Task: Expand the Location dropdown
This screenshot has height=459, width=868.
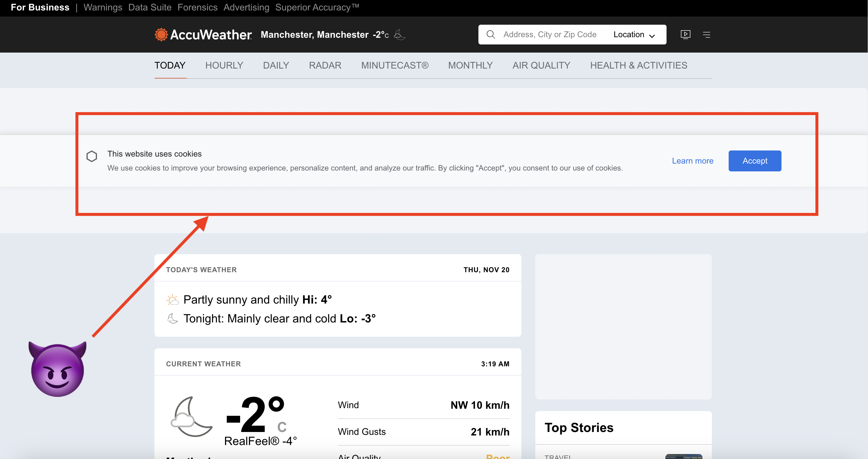Action: click(x=629, y=34)
